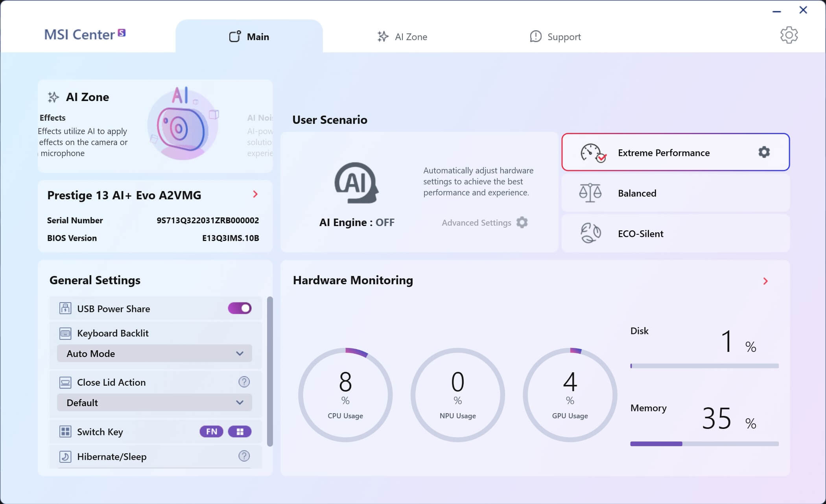Select ECO-Silent scenario icon
Image resolution: width=826 pixels, height=504 pixels.
tap(590, 233)
